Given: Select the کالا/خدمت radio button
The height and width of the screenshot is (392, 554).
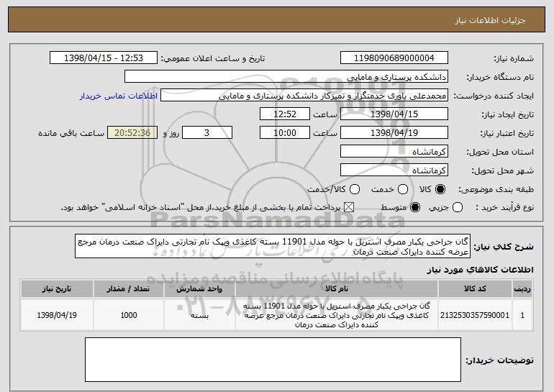Looking at the screenshot, I should click(355, 190).
